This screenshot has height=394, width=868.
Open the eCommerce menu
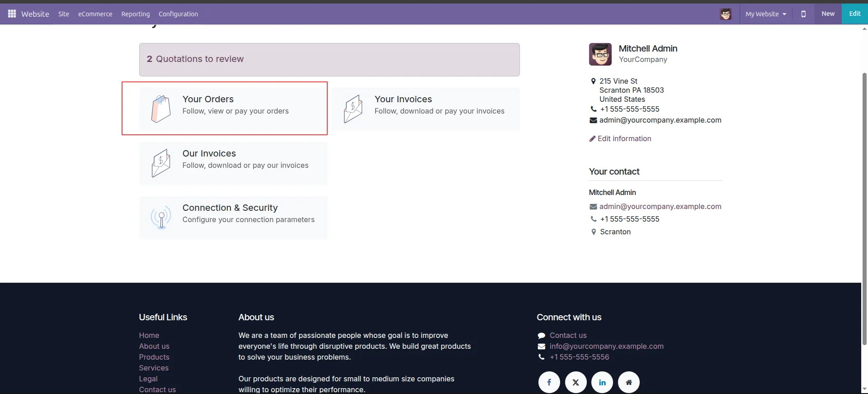(95, 14)
